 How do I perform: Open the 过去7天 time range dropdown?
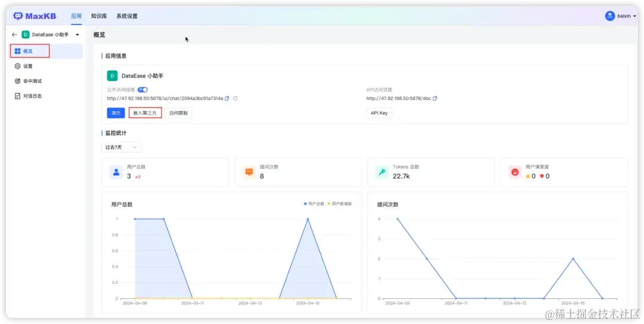(121, 147)
